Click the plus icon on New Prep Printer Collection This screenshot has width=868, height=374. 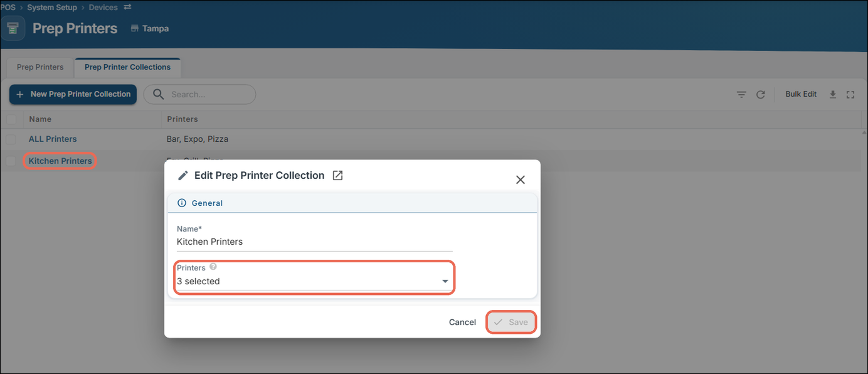[19, 94]
